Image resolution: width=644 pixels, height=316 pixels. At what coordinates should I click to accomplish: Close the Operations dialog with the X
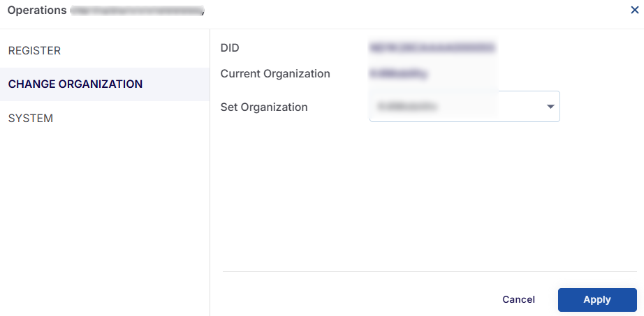634,10
